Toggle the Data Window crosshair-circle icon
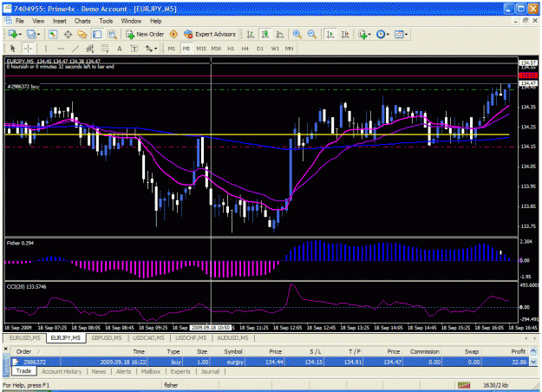The width and height of the screenshot is (542, 392). [68, 34]
